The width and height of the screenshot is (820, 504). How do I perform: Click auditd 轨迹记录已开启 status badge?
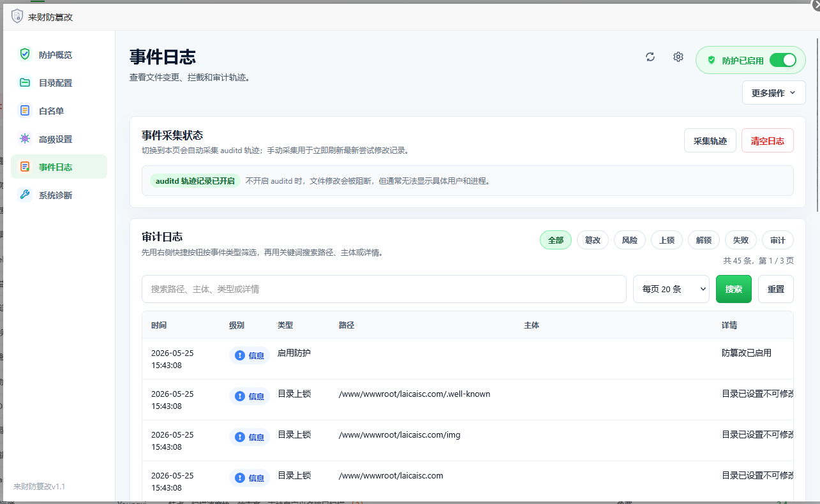point(195,181)
